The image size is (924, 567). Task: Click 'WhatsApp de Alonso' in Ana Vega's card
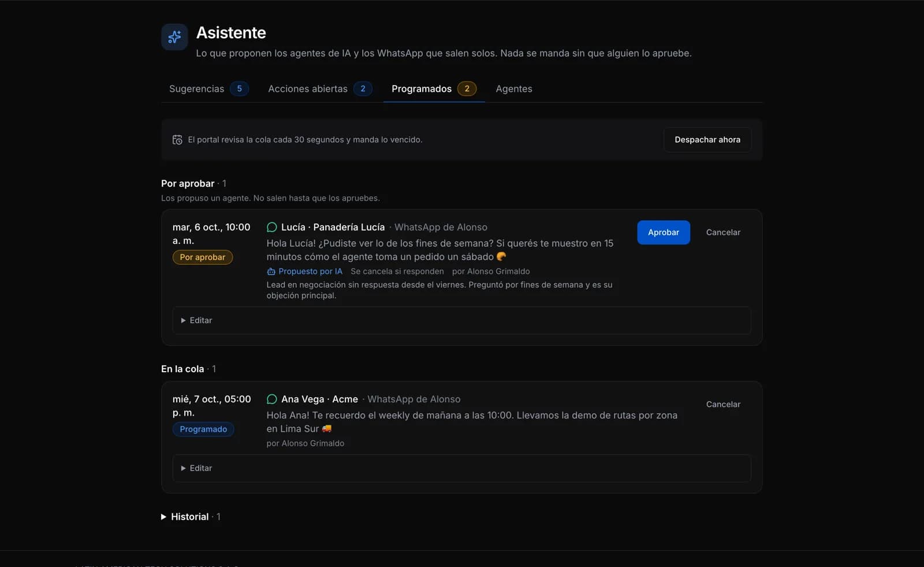(414, 399)
